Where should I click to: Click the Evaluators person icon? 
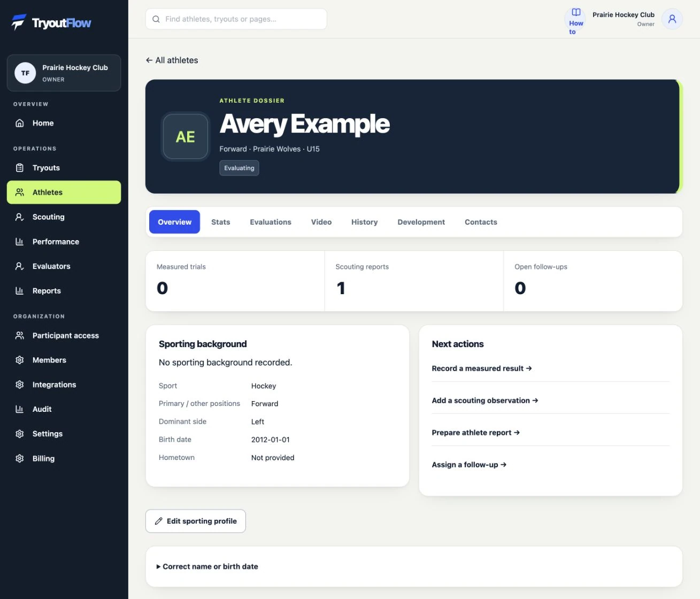pos(20,266)
